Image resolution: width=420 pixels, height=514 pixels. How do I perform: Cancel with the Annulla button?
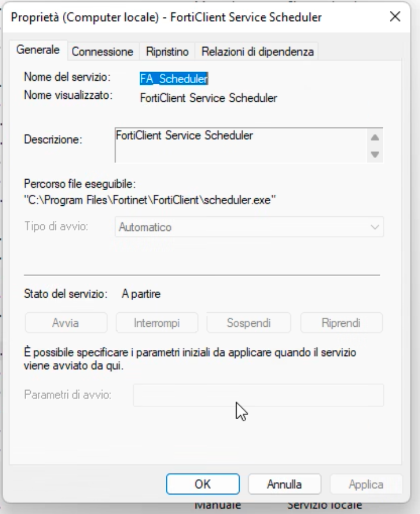pos(284,484)
